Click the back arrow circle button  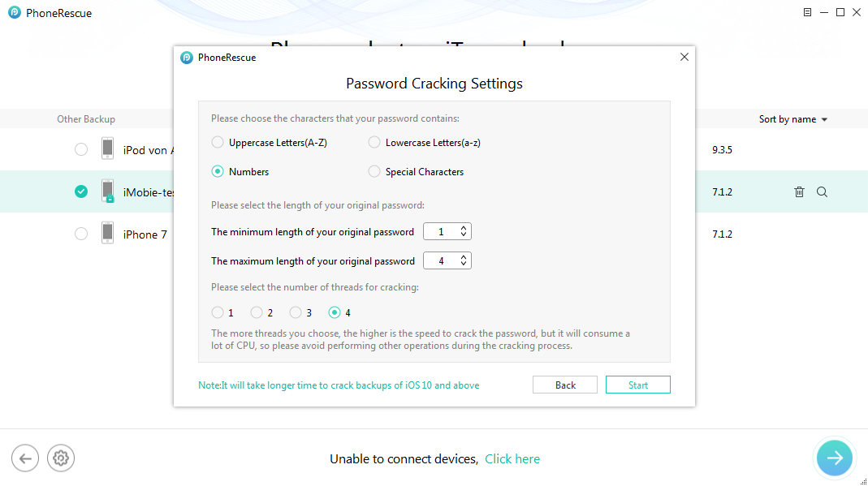click(x=24, y=458)
